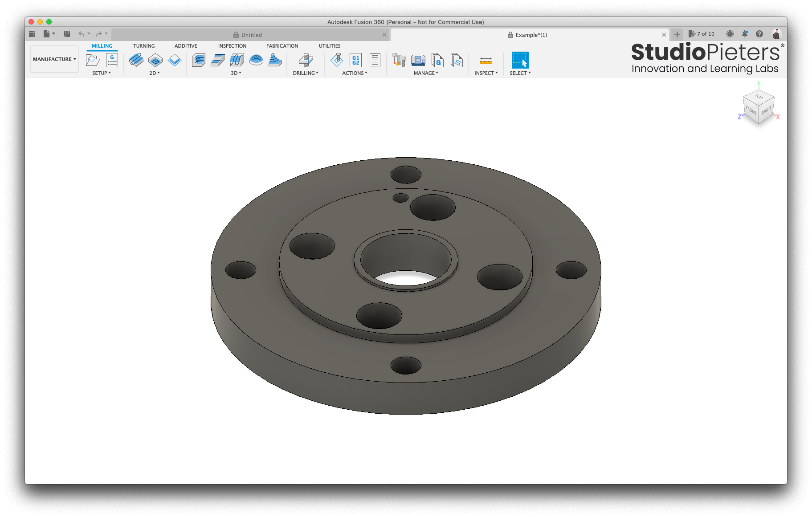This screenshot has width=812, height=517.
Task: Open the Machine Library icon
Action: 418,60
